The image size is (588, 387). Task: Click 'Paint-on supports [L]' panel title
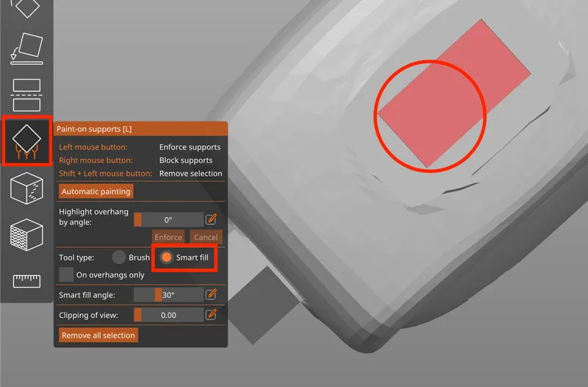coord(94,129)
